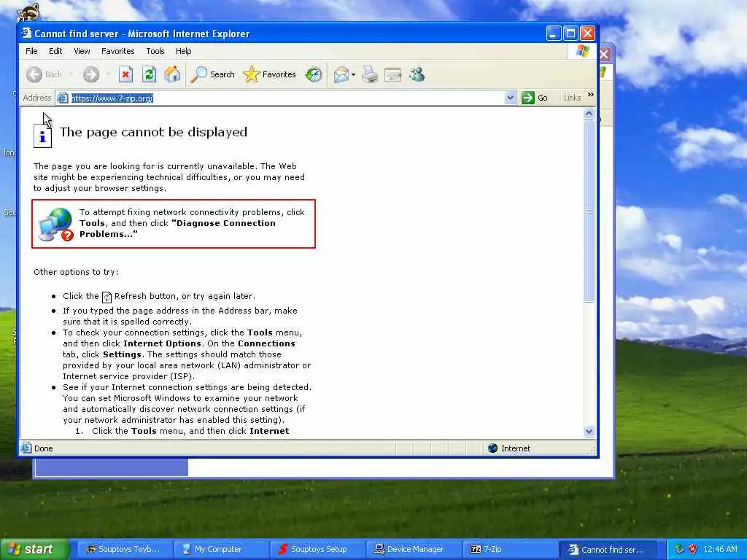Click the Forward arrow icon

[91, 74]
